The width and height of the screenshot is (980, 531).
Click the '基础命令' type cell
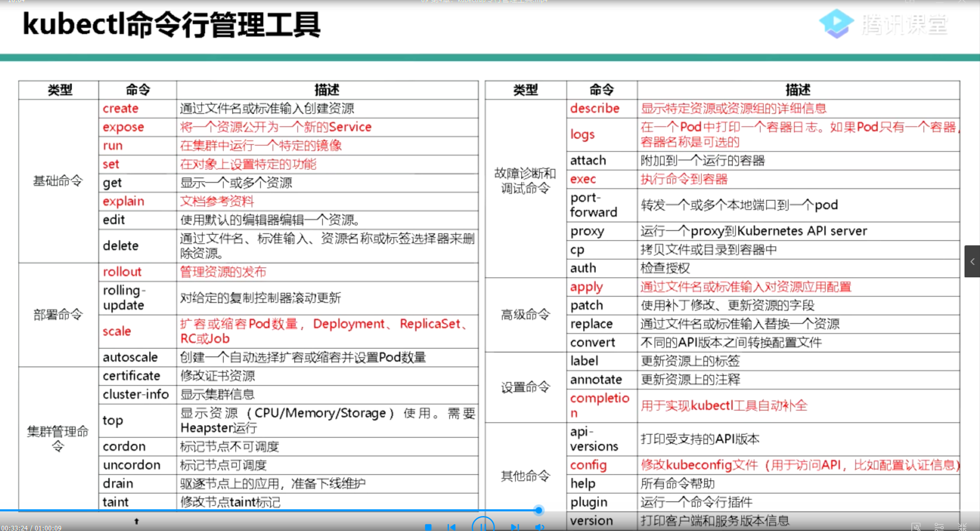click(58, 181)
